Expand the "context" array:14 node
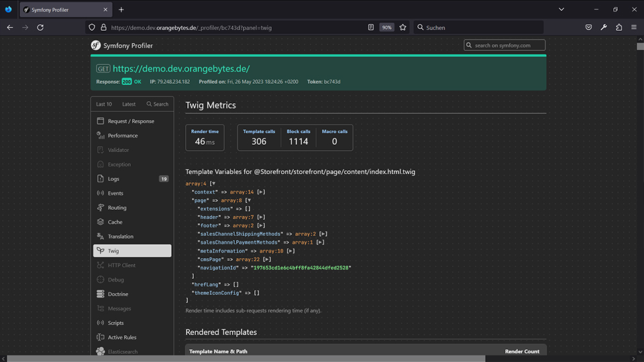644x362 pixels. click(262, 192)
